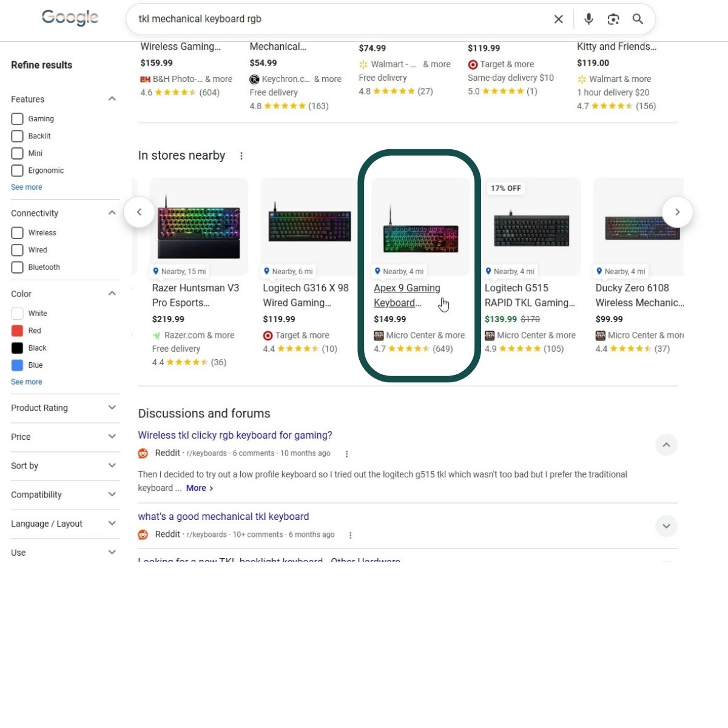The height and width of the screenshot is (728, 728).
Task: Click the Razer.com store icon
Action: click(157, 335)
